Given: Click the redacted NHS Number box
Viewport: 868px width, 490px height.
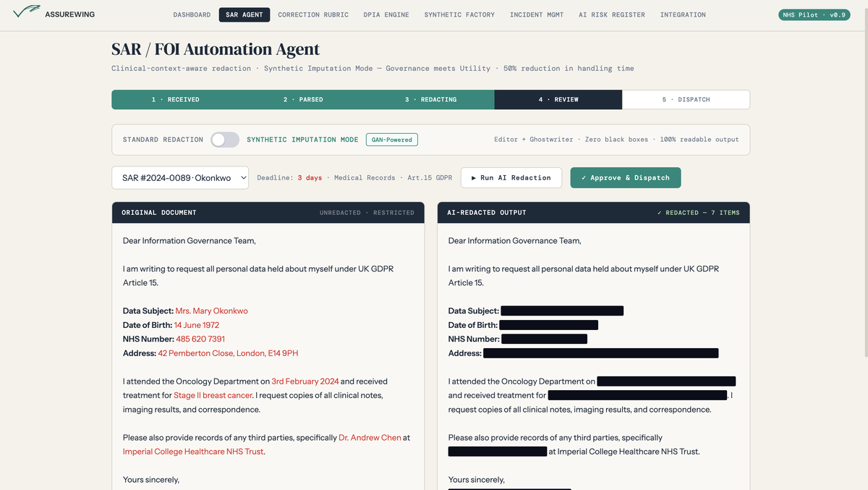Looking at the screenshot, I should point(544,339).
